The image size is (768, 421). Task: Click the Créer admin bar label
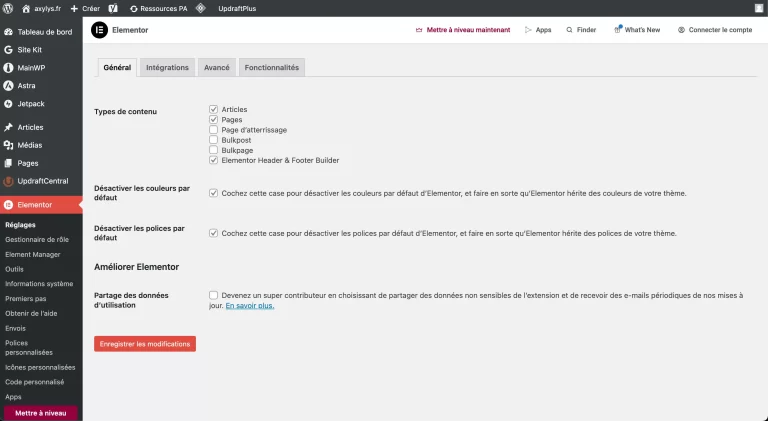[x=91, y=9]
